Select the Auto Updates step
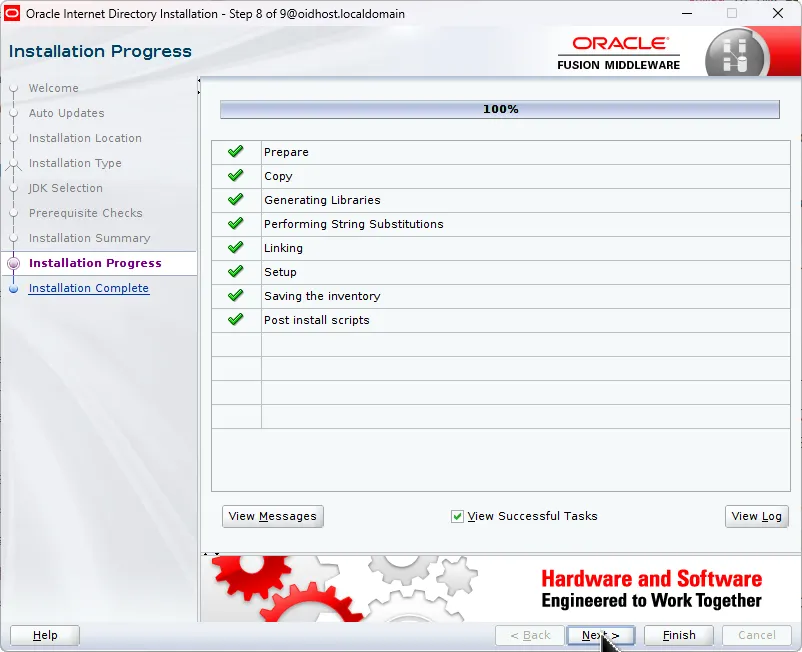This screenshot has width=802, height=652. coord(66,113)
